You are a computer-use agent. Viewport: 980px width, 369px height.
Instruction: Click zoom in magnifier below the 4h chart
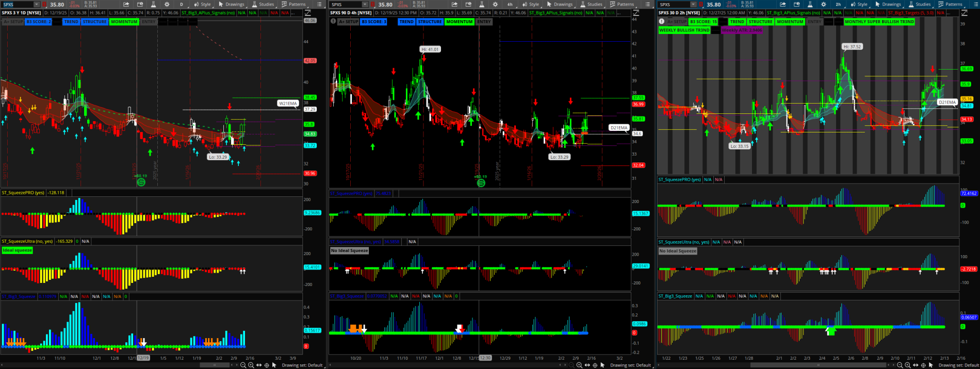point(579,365)
